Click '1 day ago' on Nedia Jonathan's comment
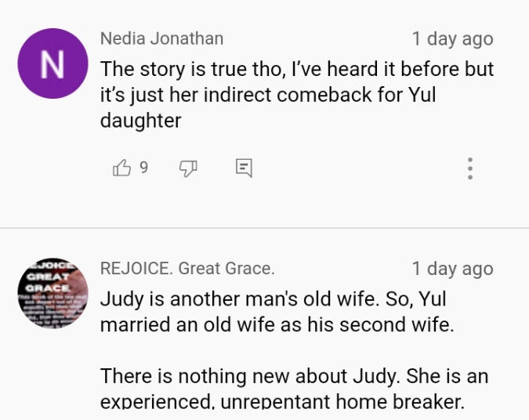Viewport: 529px width, 420px height. pyautogui.click(x=452, y=38)
